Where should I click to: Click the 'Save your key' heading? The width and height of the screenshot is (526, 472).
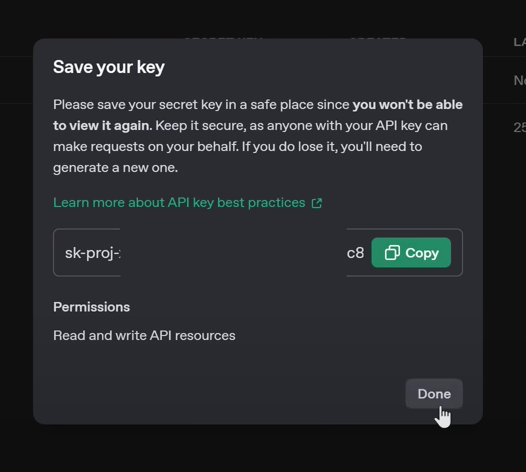point(109,67)
